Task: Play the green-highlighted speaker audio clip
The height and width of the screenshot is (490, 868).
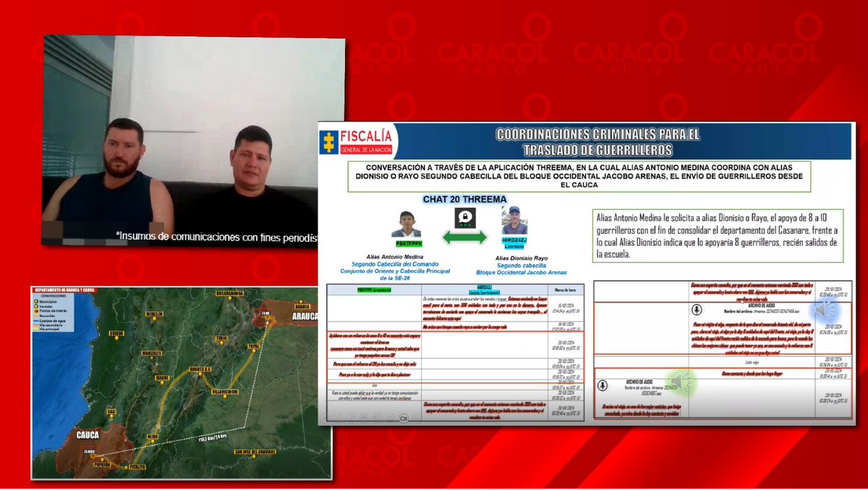Action: [x=679, y=381]
